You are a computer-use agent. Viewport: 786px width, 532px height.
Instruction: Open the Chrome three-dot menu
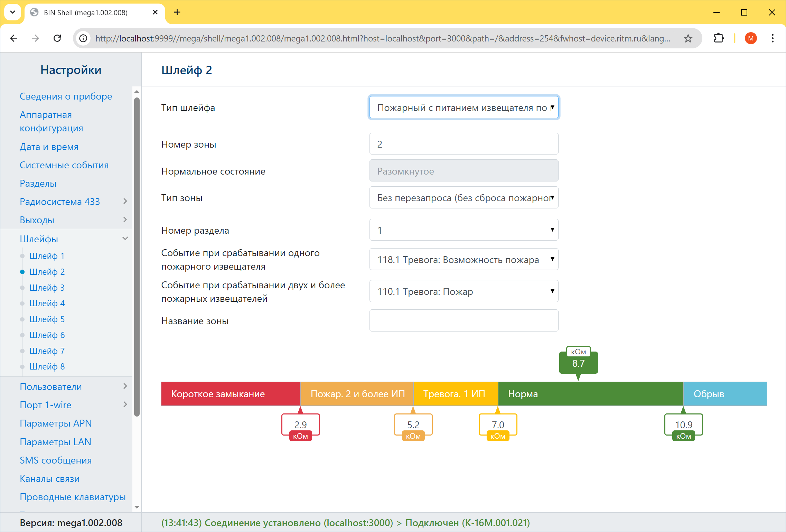773,38
